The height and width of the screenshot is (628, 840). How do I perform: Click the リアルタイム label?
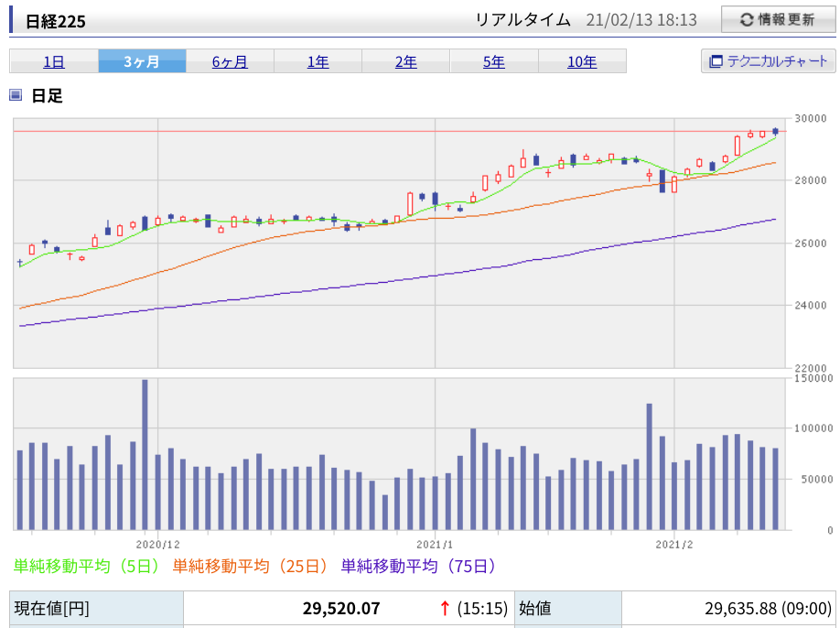522,20
